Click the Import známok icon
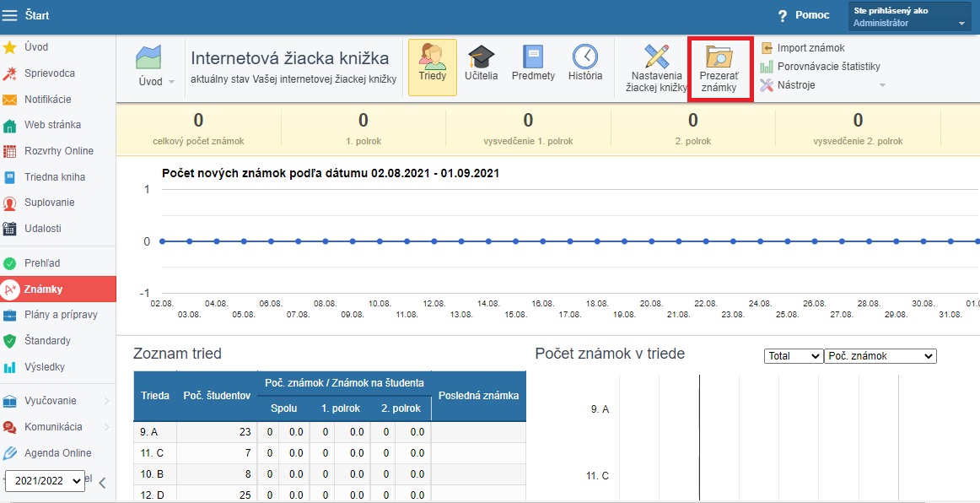The image size is (980, 503). [x=767, y=48]
